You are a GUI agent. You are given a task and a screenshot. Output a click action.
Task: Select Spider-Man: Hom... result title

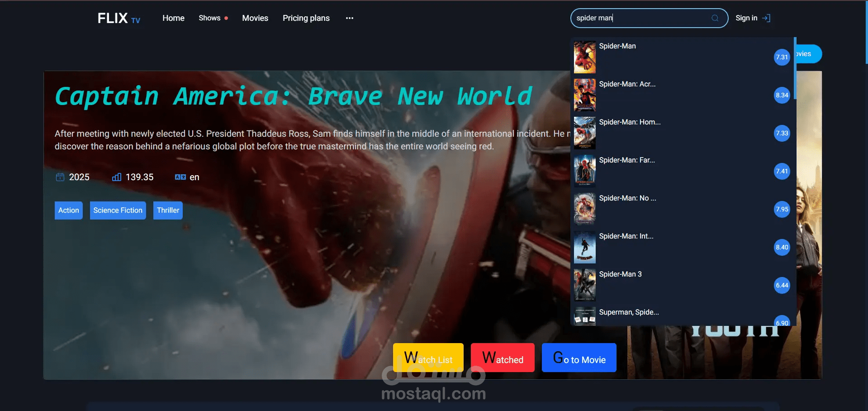point(630,122)
